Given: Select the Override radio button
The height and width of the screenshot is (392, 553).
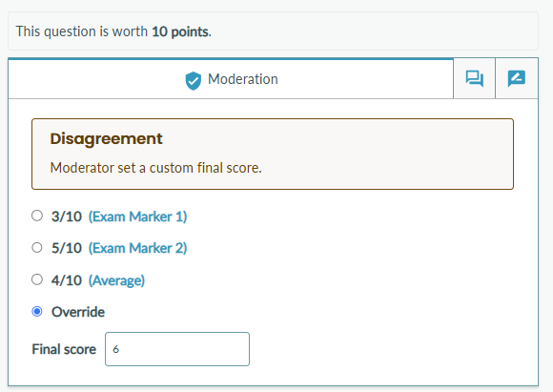Looking at the screenshot, I should coord(37,312).
